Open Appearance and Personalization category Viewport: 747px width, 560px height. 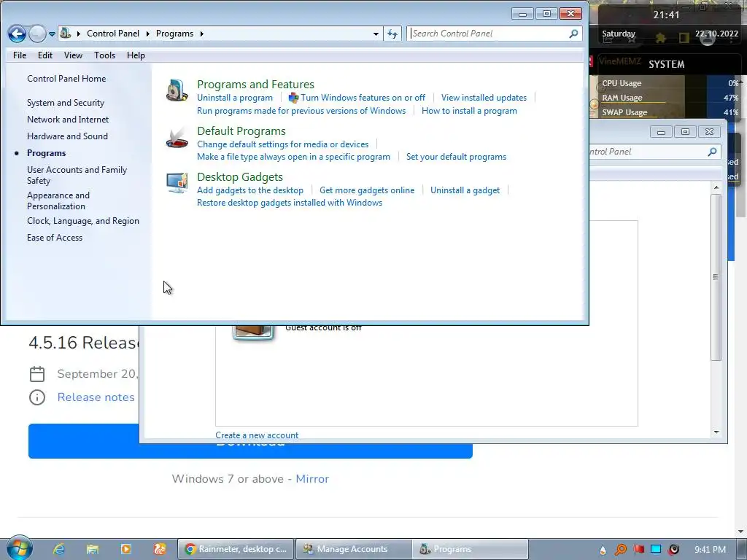pos(58,201)
